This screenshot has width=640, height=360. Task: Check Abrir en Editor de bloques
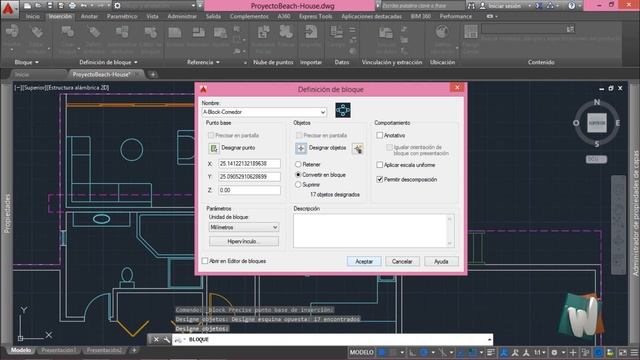pos(205,261)
